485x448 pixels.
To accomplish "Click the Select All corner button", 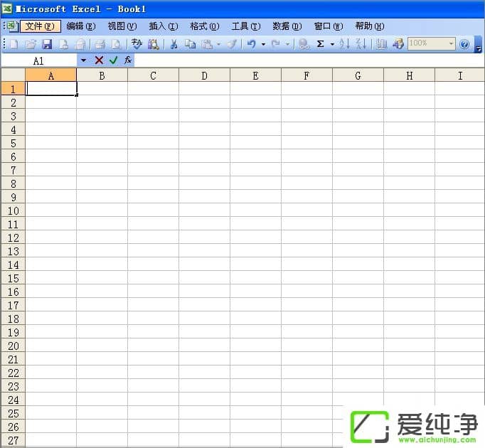I will tap(13, 75).
